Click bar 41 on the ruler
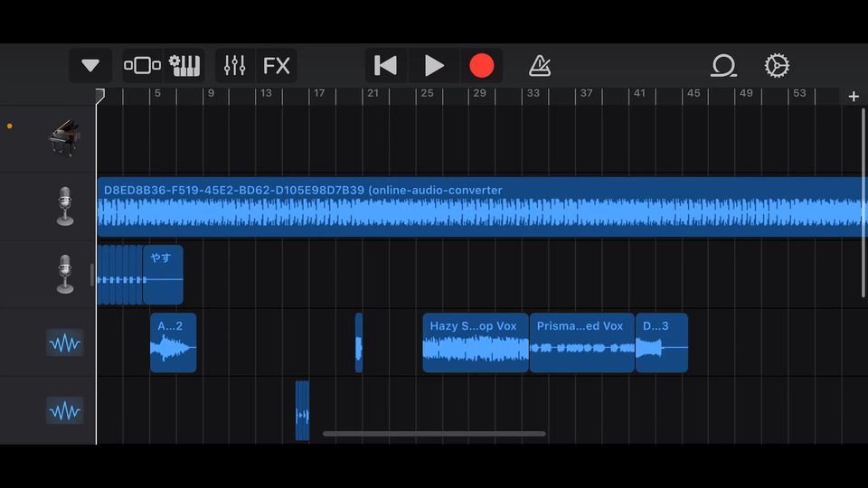 click(639, 93)
